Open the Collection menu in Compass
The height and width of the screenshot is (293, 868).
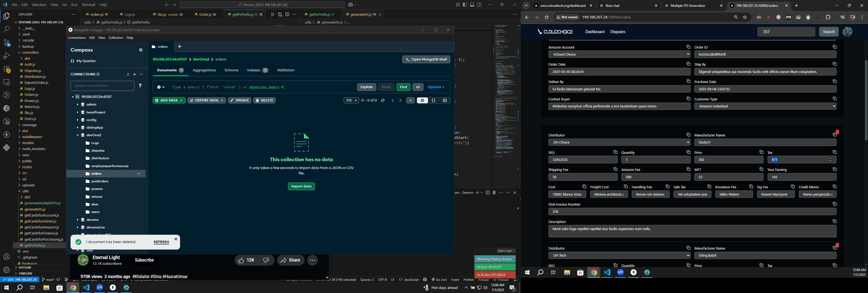click(116, 38)
